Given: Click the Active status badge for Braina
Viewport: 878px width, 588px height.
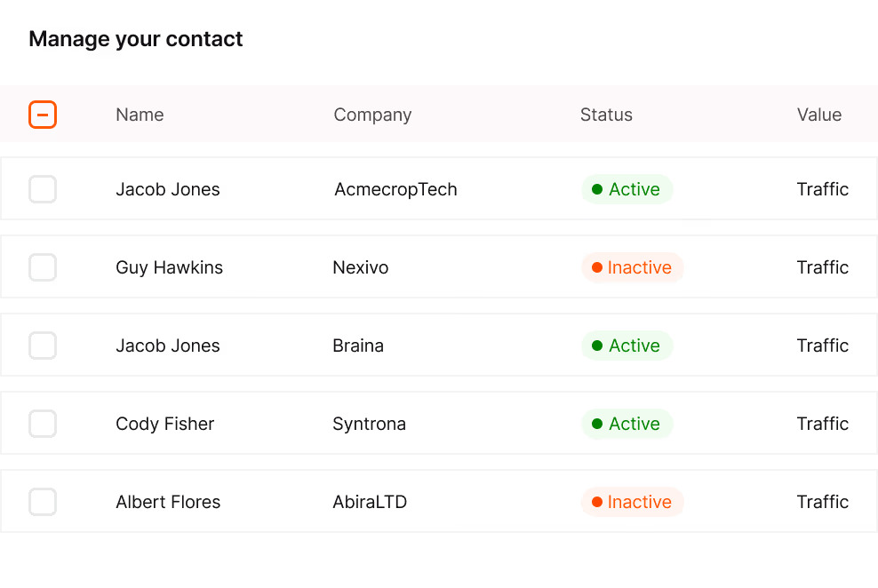Looking at the screenshot, I should point(627,346).
